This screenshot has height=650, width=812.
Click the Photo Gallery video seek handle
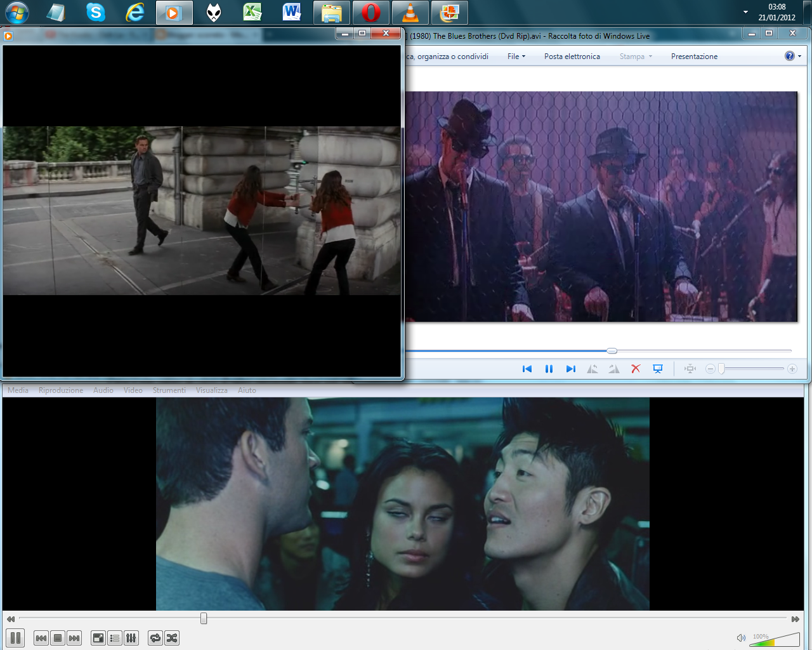coord(612,350)
